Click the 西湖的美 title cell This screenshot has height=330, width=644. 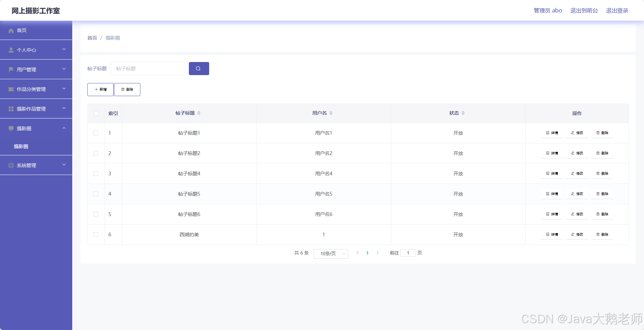(189, 235)
